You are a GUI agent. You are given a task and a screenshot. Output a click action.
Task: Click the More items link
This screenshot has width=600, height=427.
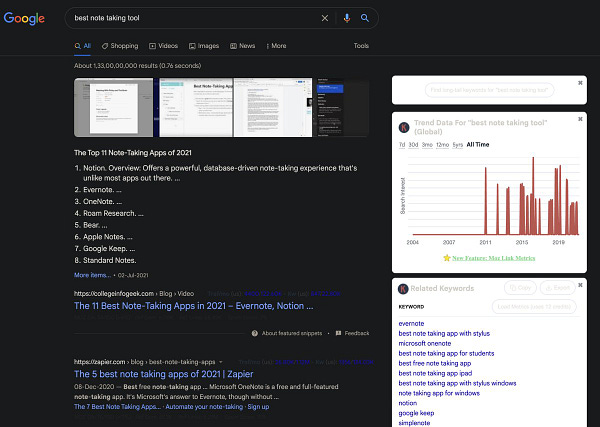(93, 275)
